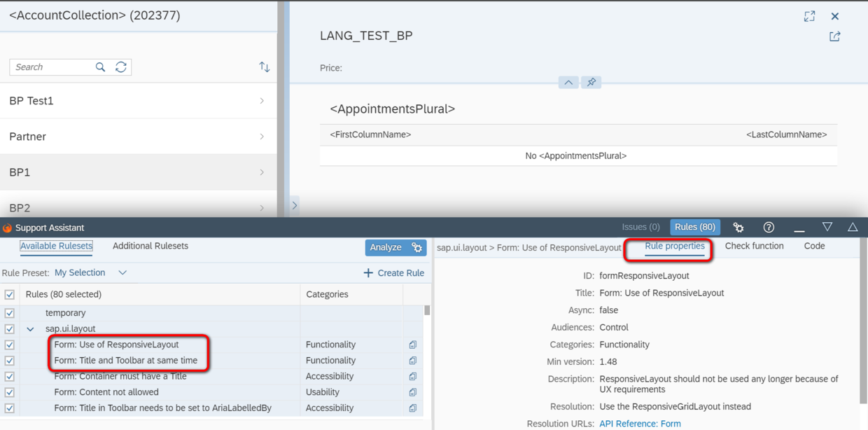Expand the side pane arrow
Screen dimensions: 868x430
[x=295, y=205]
